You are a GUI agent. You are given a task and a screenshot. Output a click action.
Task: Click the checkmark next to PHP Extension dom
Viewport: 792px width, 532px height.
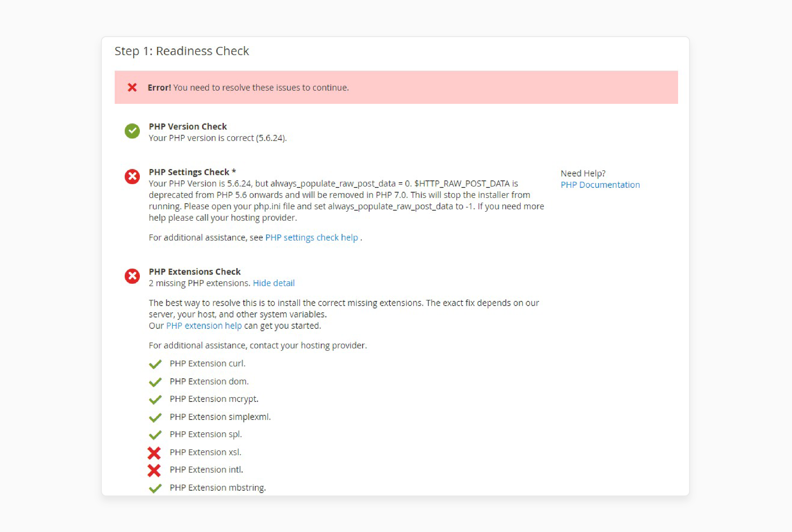[x=155, y=382]
